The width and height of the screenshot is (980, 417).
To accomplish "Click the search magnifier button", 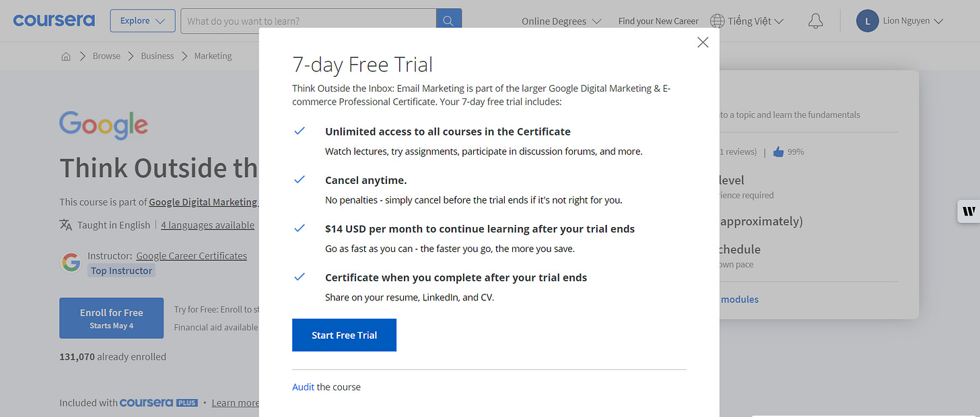I will tap(449, 21).
